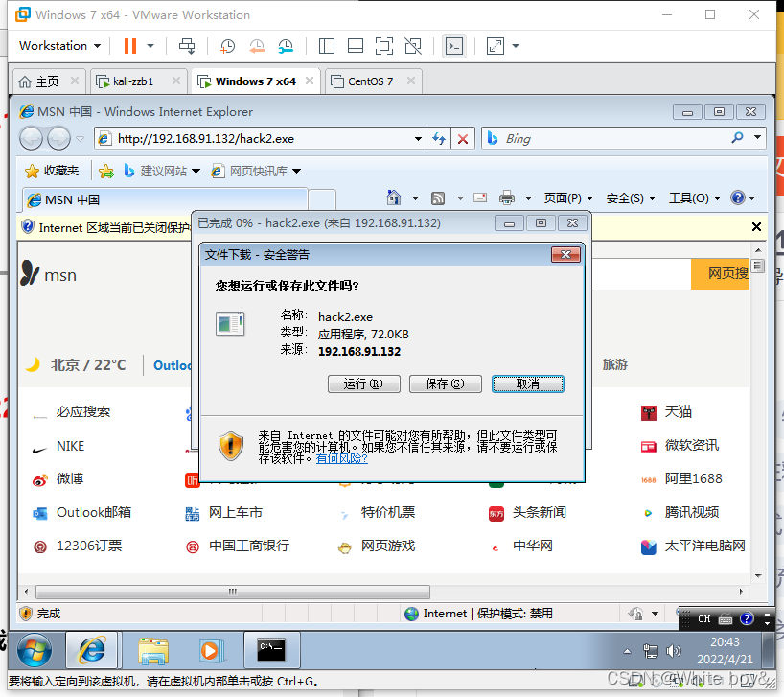
Task: Open a new blank IE tab
Action: click(322, 199)
